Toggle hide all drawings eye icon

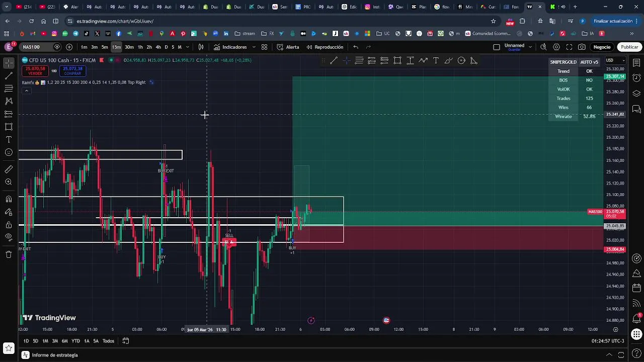click(x=9, y=237)
